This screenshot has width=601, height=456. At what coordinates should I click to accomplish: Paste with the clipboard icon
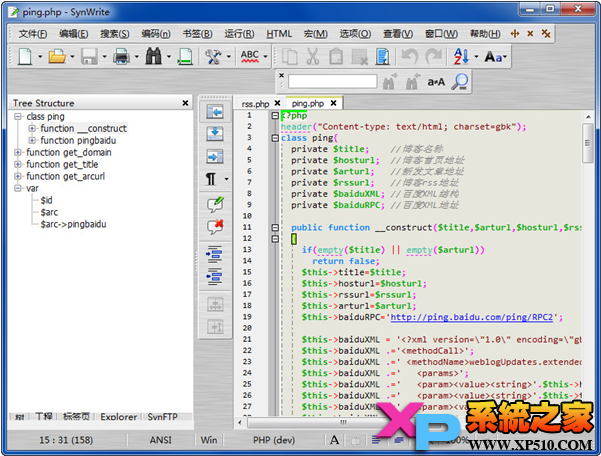336,57
